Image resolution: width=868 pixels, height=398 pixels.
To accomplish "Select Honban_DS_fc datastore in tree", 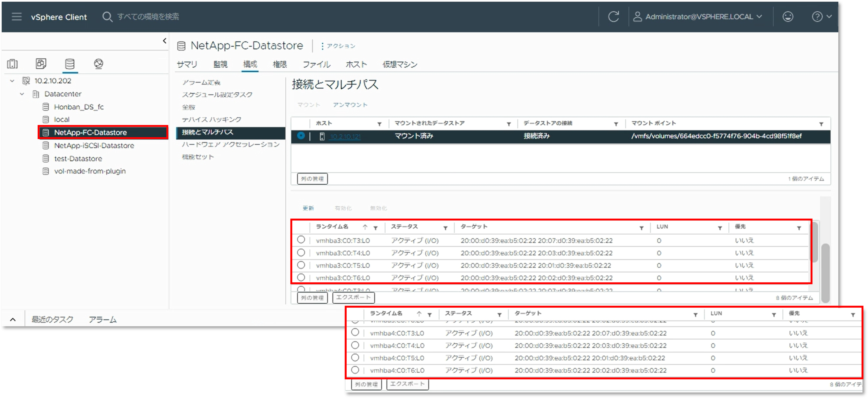I will click(79, 107).
